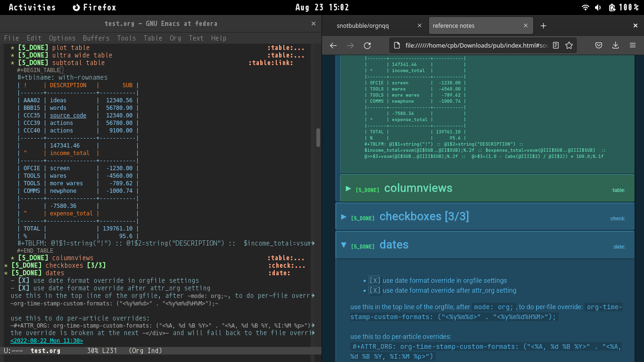This screenshot has height=362, width=644.
Task: Click the Firefox forward arrow
Action: point(350,45)
